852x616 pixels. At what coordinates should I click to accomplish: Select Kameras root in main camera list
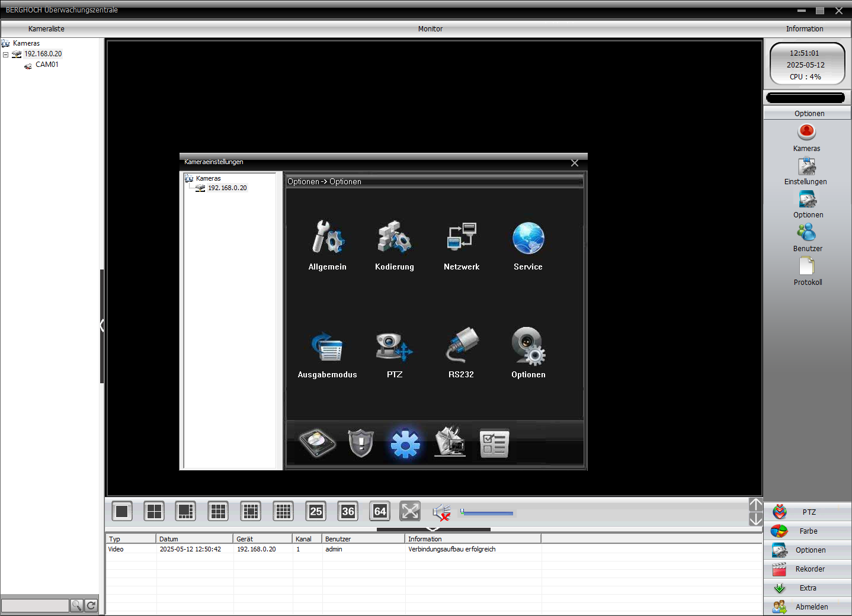point(26,43)
